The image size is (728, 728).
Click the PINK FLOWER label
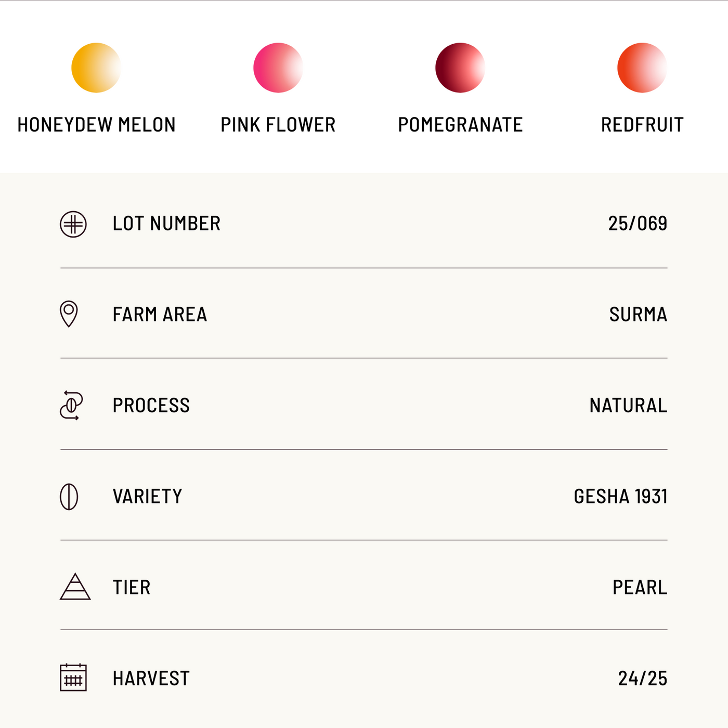point(278,125)
